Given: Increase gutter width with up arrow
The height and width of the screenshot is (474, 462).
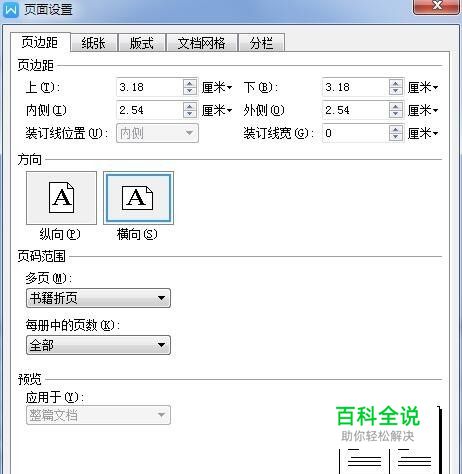Looking at the screenshot, I should (x=396, y=129).
